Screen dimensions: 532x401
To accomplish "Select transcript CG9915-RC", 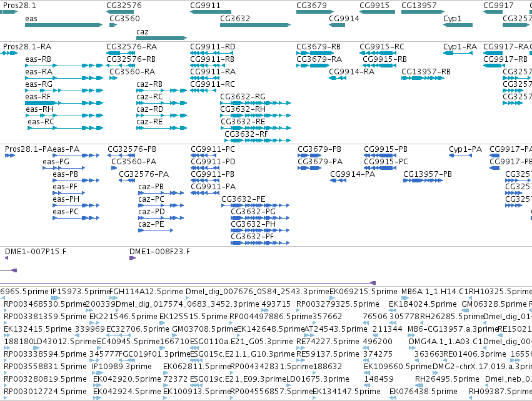I will tap(378, 53).
